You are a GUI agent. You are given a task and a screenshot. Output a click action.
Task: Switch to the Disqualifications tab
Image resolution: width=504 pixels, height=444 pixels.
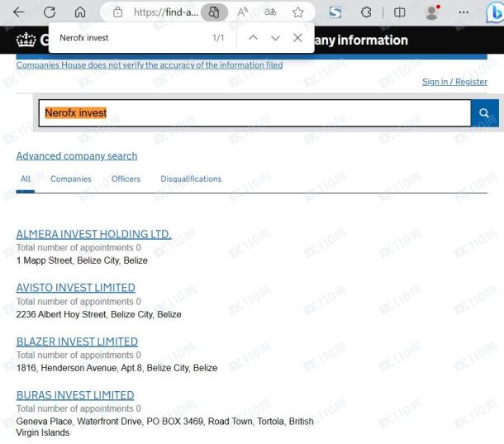click(191, 179)
